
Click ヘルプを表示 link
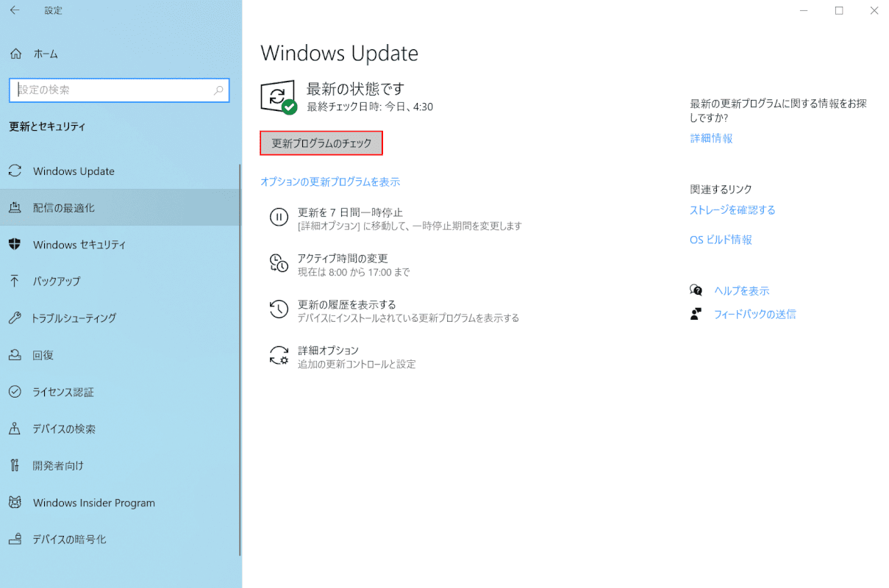[x=742, y=290]
